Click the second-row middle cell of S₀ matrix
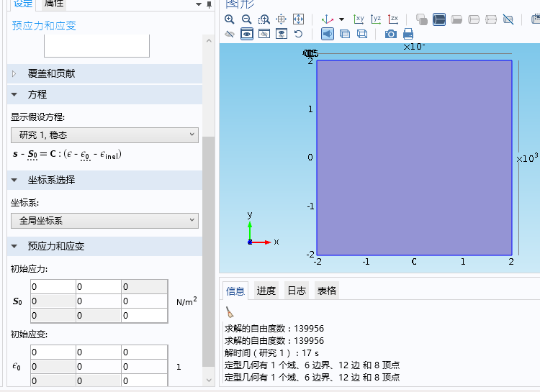 [99, 301]
